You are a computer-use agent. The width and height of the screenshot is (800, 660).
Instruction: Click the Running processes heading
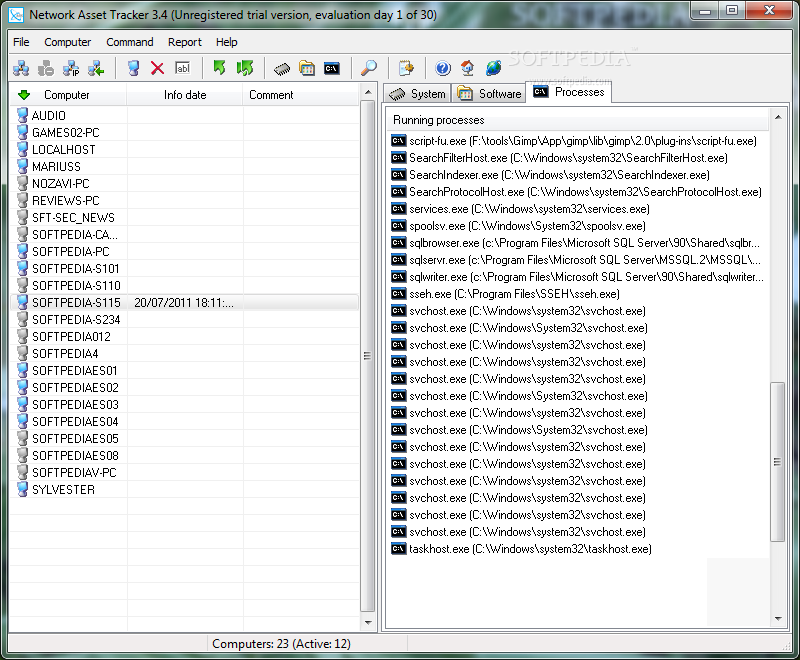439,120
